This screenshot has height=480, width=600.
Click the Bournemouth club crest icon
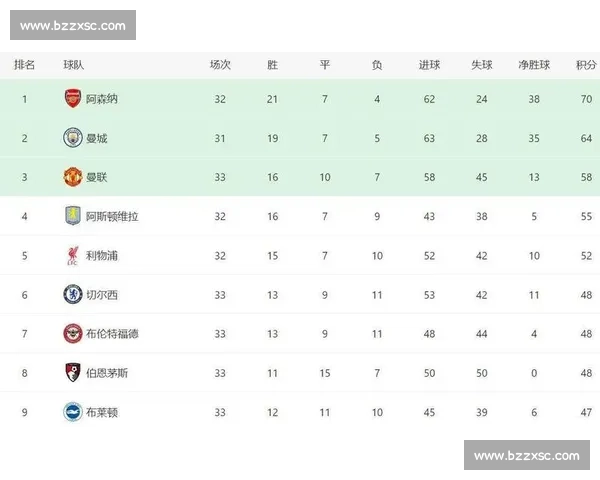73,372
